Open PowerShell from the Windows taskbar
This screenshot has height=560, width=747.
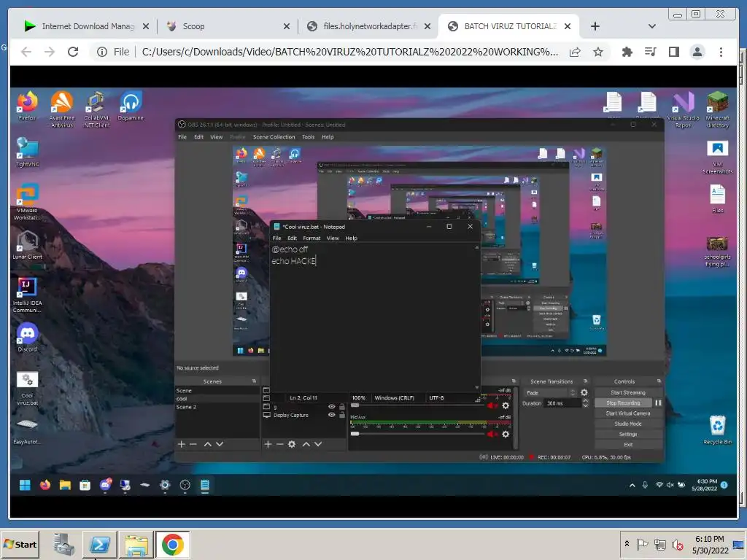click(x=100, y=544)
